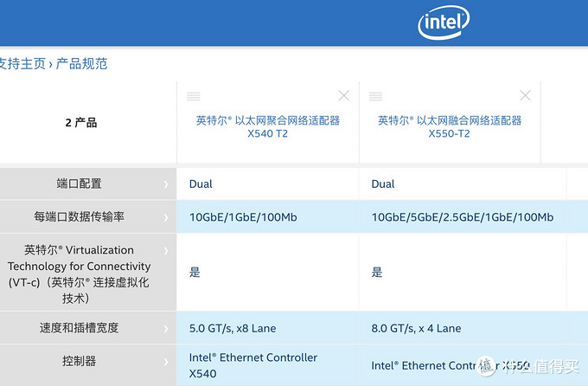This screenshot has height=386, width=588.
Task: Select the 每端口数据传输率 row label
Action: click(79, 217)
